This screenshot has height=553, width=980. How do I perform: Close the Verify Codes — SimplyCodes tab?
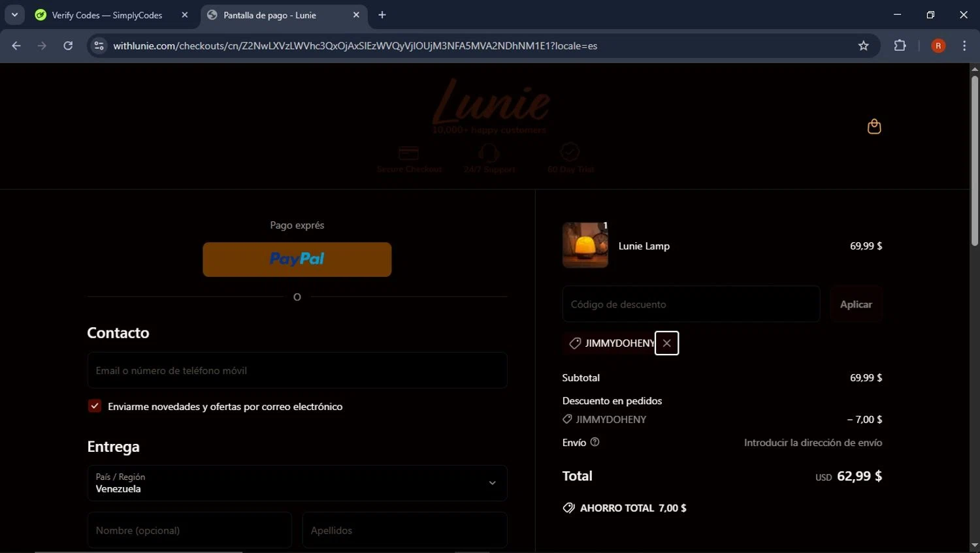tap(185, 15)
